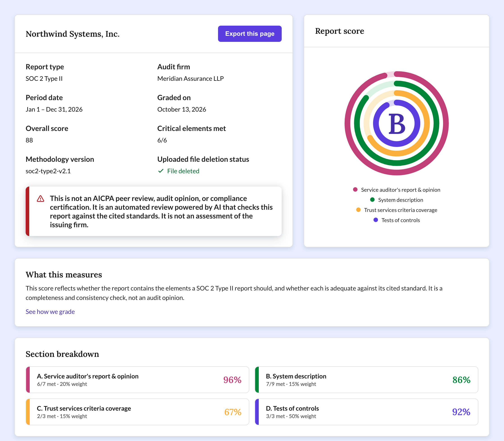Open section C. Trust services criteria coverage card
Image resolution: width=504 pixels, height=441 pixels.
pos(137,412)
